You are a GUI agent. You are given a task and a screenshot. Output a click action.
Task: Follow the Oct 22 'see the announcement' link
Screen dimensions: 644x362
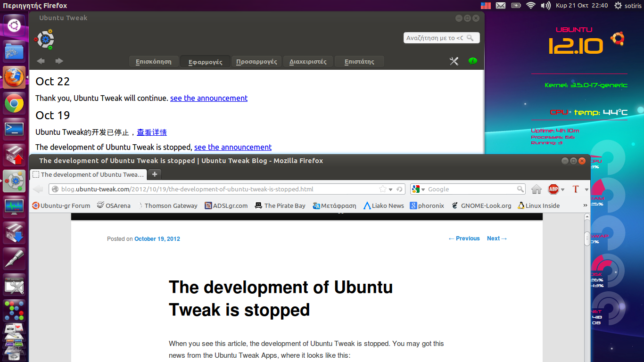click(208, 98)
